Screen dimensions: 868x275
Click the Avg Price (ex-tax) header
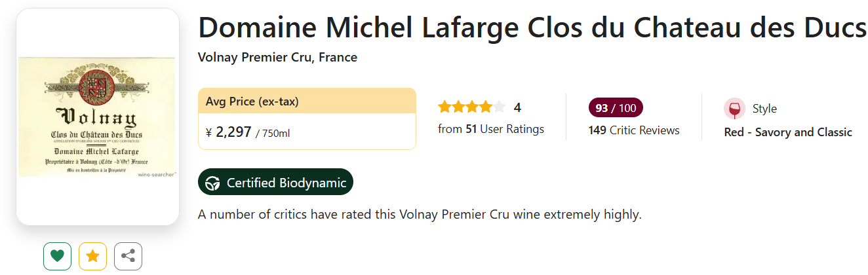click(x=252, y=101)
